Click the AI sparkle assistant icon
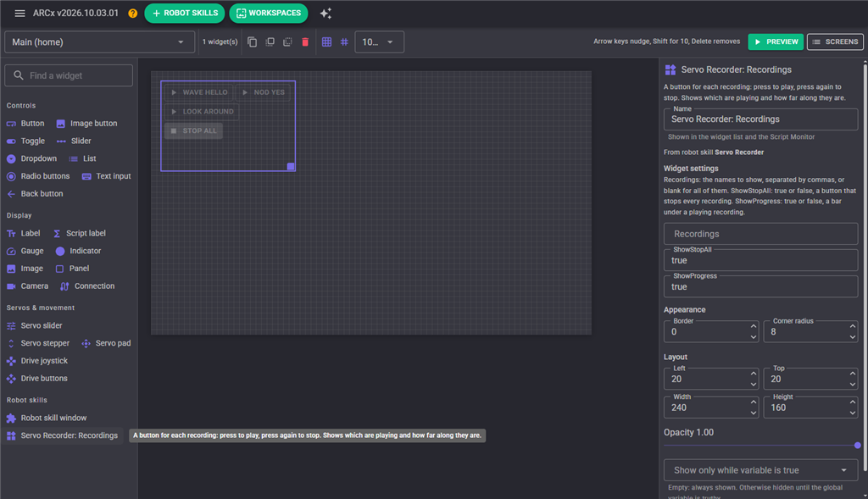Image resolution: width=868 pixels, height=499 pixels. [x=325, y=14]
